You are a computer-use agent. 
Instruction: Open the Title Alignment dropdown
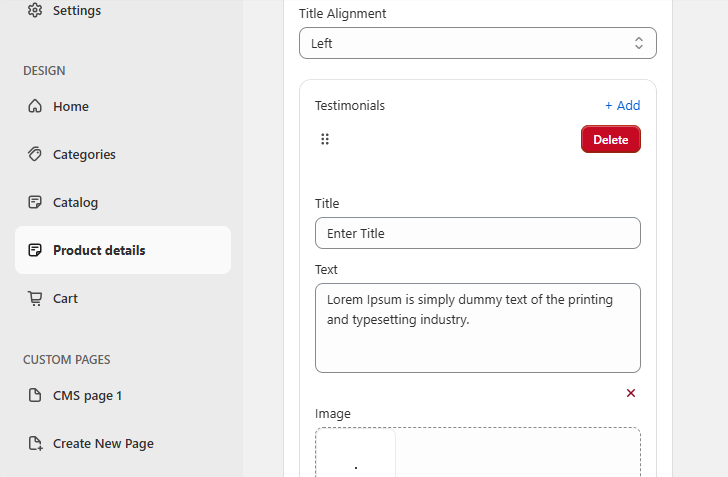click(x=478, y=43)
